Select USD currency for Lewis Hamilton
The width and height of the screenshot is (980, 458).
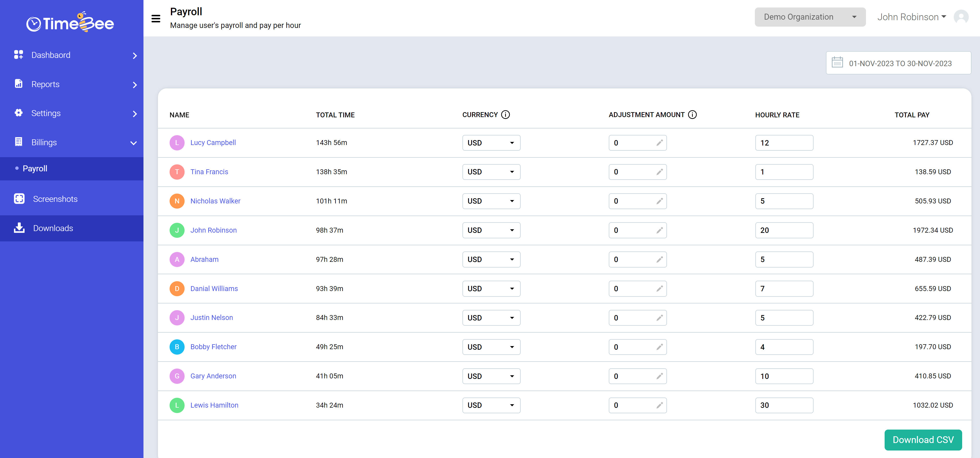click(x=491, y=405)
